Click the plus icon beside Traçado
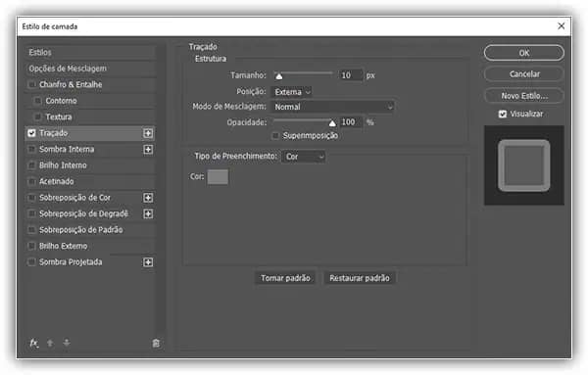 [x=148, y=133]
